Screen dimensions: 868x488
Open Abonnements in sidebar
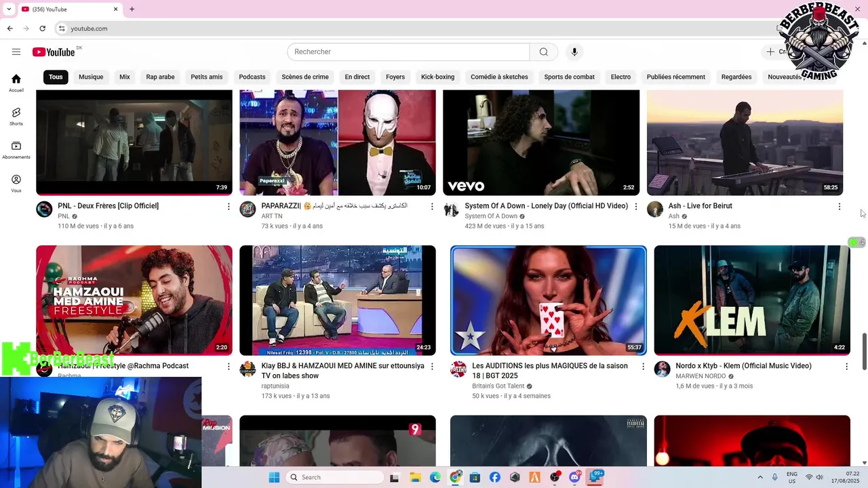tap(16, 150)
